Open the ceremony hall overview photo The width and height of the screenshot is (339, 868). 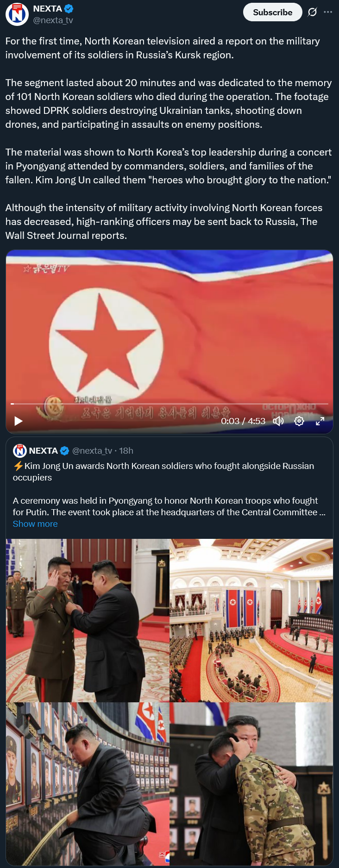251,620
